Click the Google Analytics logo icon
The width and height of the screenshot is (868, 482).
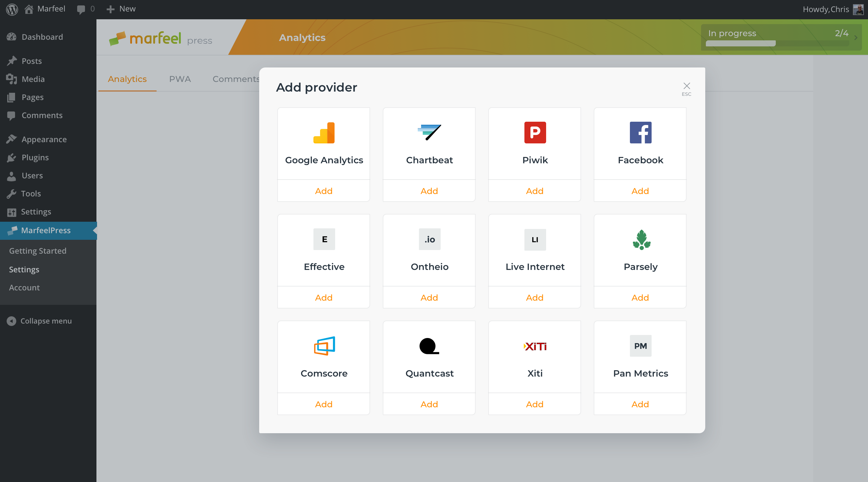[324, 133]
